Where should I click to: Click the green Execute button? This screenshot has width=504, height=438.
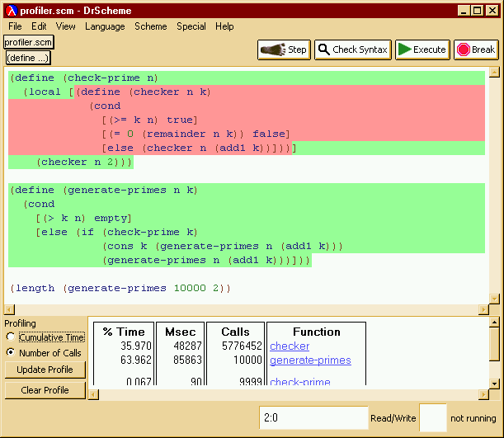click(x=422, y=49)
